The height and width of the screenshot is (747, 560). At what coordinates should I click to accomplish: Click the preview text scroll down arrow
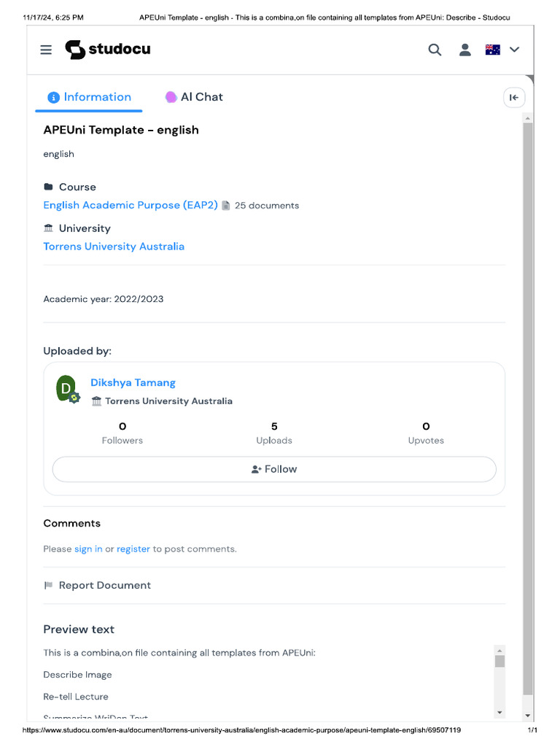(499, 712)
